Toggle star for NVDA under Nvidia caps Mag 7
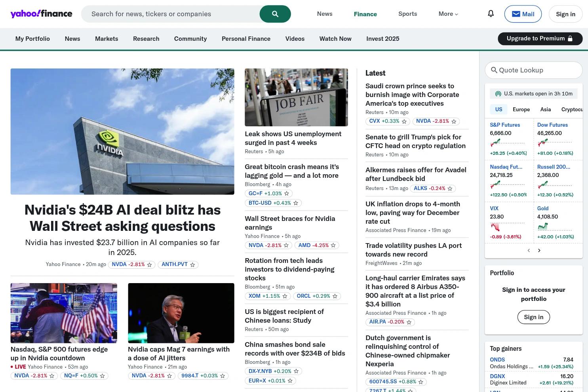 click(169, 376)
